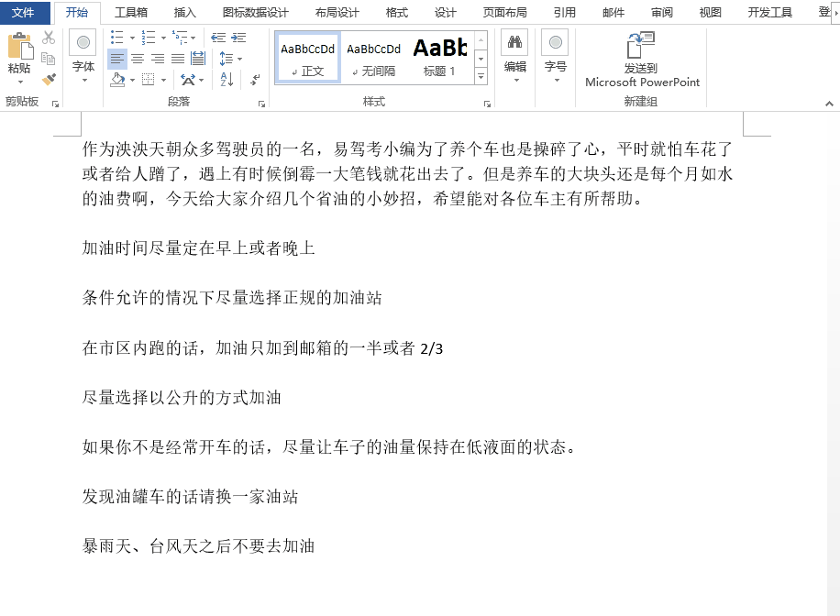Sort text using the A-Z sort icon
Image resolution: width=840 pixels, height=616 pixels.
click(227, 80)
